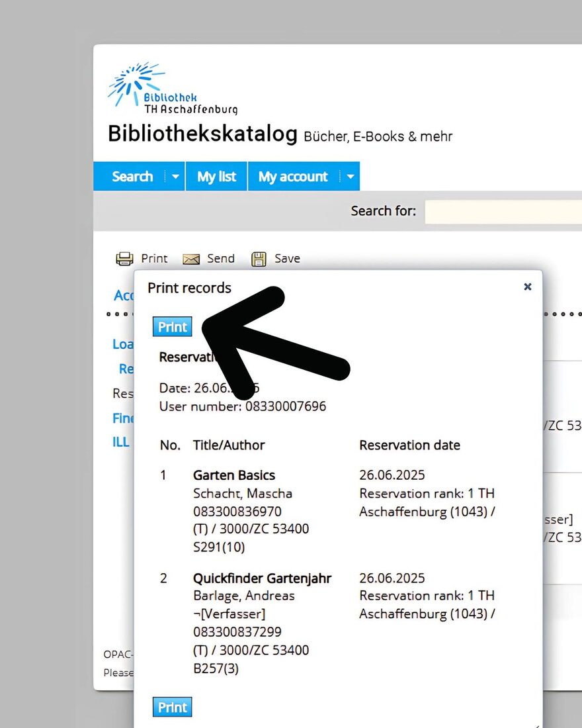Click the Reservation date column header
This screenshot has height=728, width=582.
(x=409, y=445)
